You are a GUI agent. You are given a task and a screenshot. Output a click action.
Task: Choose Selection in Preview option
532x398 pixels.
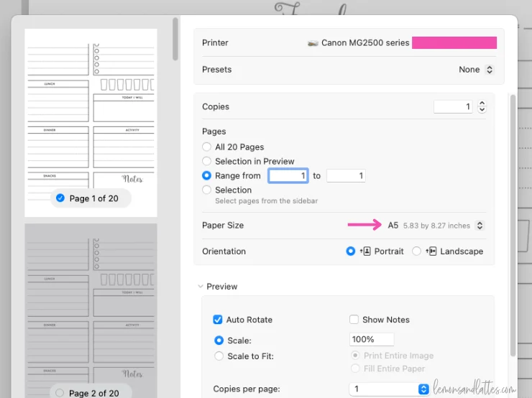tap(206, 161)
